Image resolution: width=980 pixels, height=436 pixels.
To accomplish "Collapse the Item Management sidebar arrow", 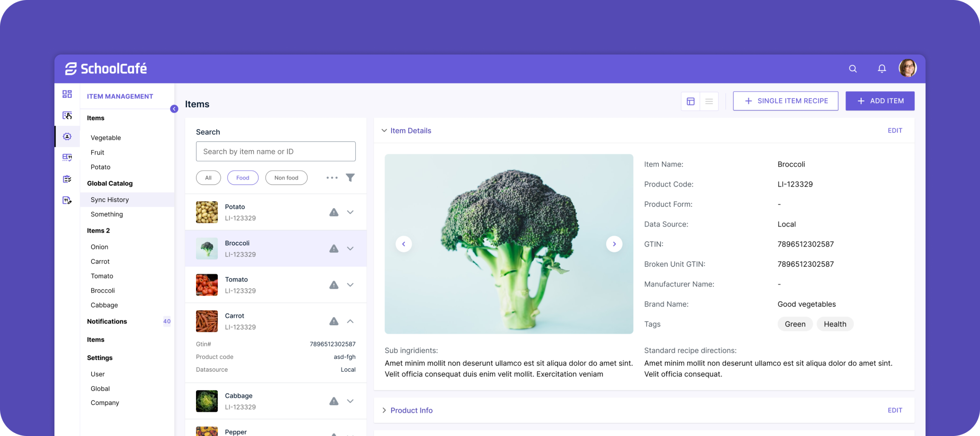I will 174,109.
